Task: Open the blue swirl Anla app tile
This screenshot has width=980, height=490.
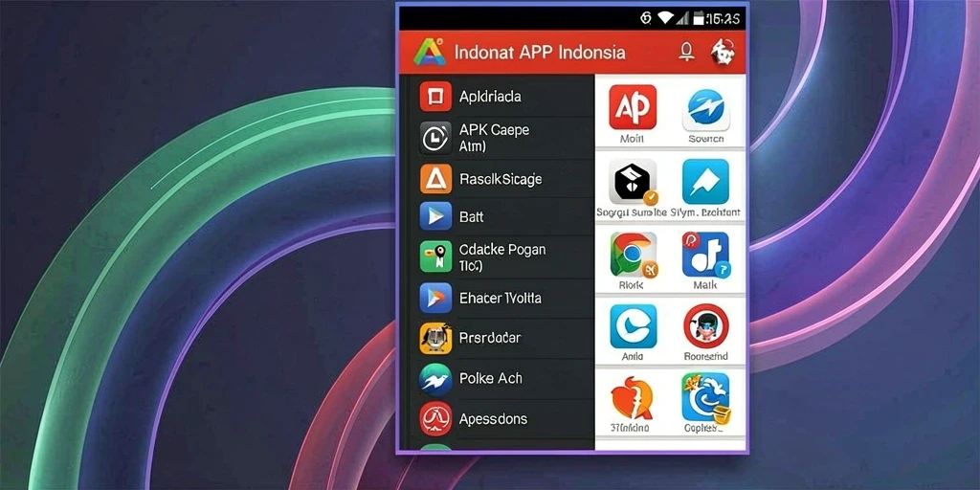Action: pos(634,326)
